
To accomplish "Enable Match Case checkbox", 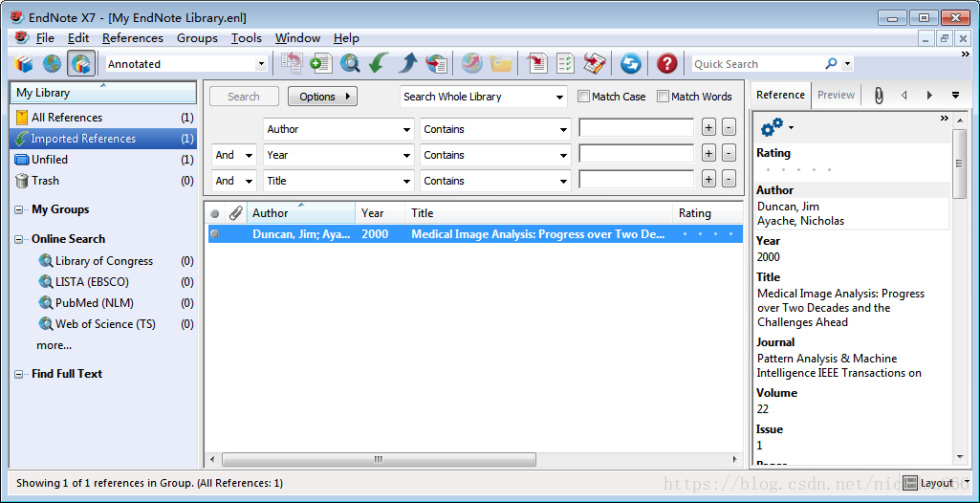I will click(583, 97).
